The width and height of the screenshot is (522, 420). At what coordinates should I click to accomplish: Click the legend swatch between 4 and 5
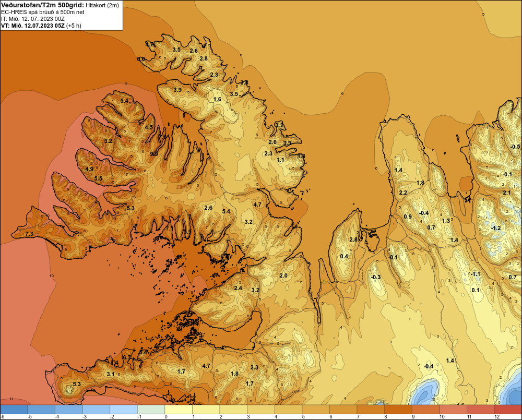tap(288, 410)
